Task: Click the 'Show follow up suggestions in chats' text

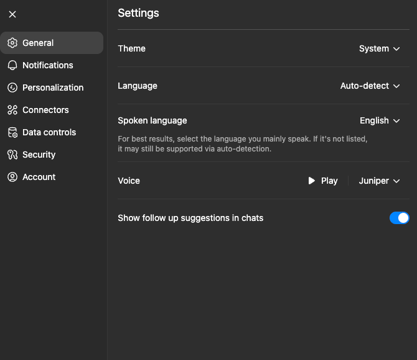Action: [x=190, y=218]
